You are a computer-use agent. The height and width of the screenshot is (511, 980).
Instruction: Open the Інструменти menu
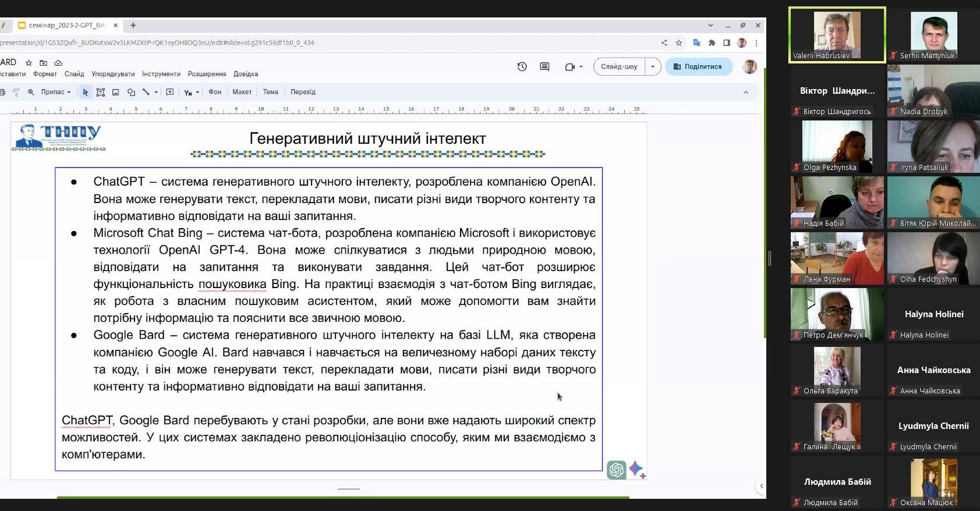161,74
